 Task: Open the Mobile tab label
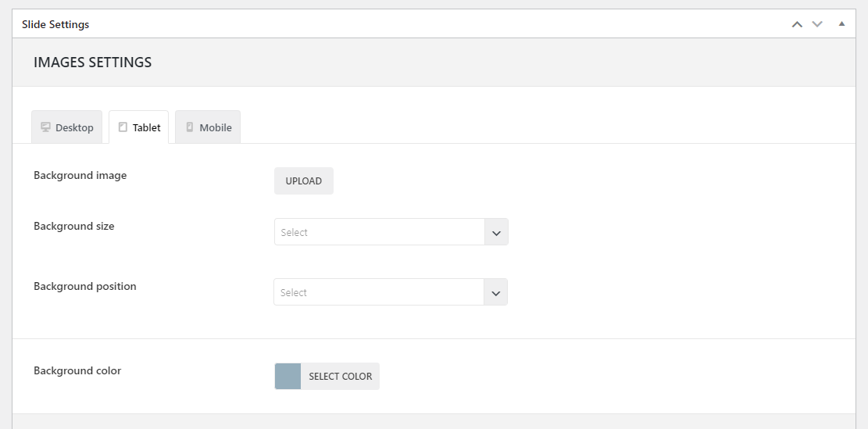pyautogui.click(x=216, y=128)
